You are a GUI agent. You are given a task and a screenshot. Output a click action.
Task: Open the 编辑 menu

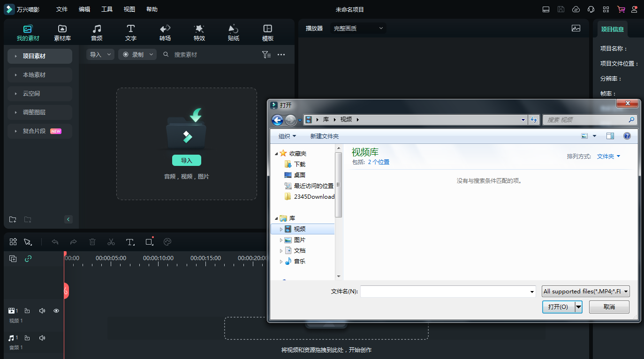[84, 9]
